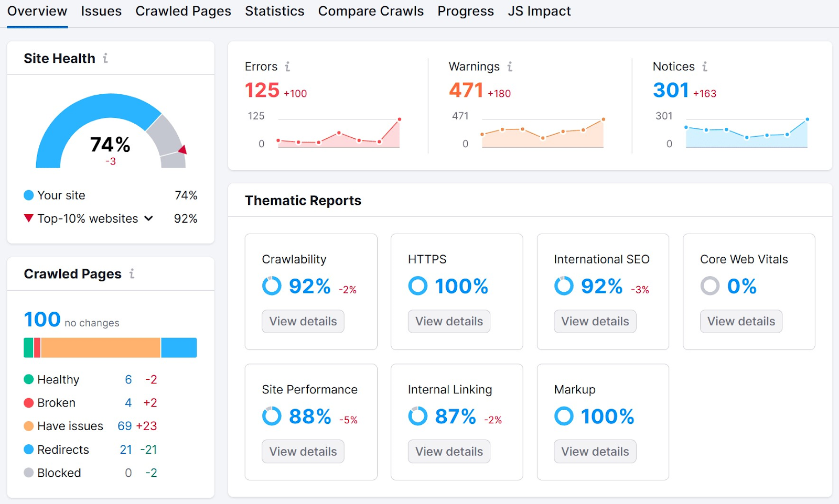
Task: Expand the Top-10% websites dropdown
Action: (148, 218)
